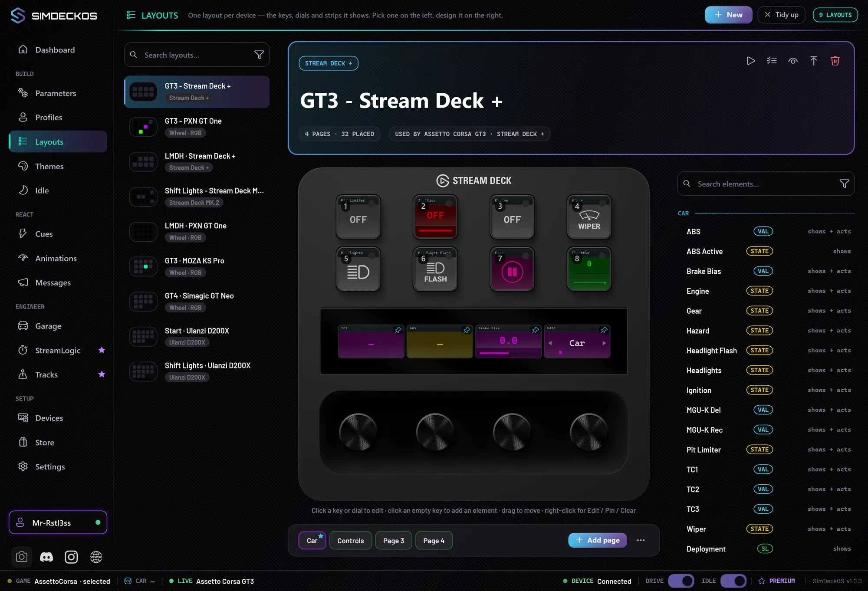Click the export upload arrow icon
868x591 pixels.
click(x=814, y=61)
